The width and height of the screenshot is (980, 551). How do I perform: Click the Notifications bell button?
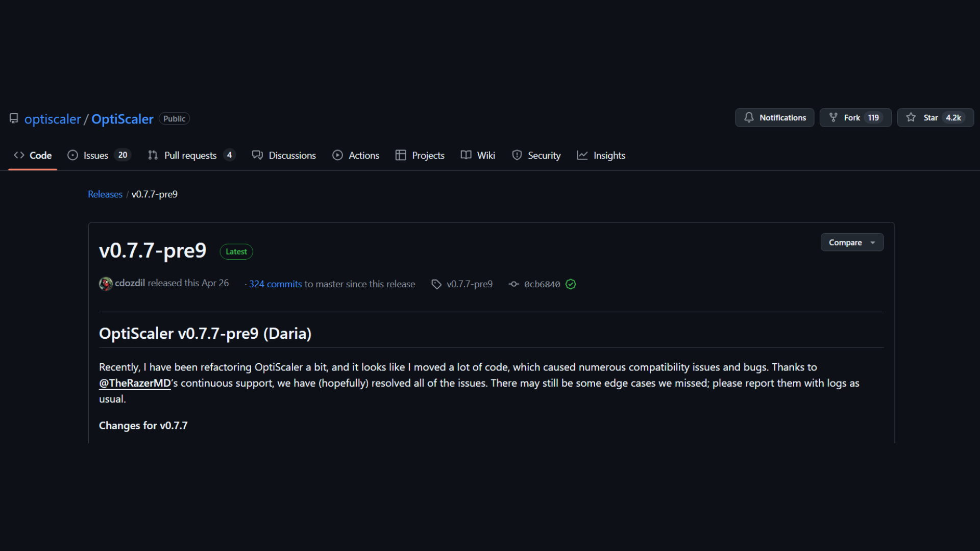(774, 117)
